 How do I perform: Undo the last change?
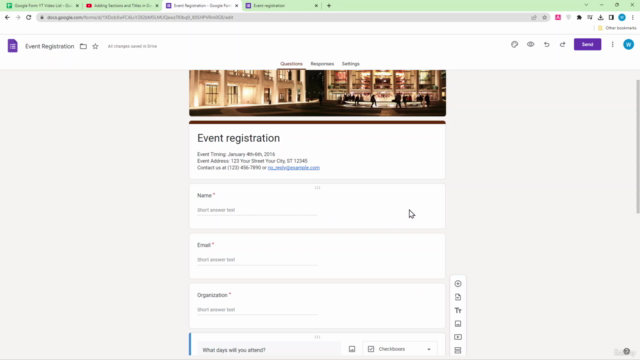[547, 44]
